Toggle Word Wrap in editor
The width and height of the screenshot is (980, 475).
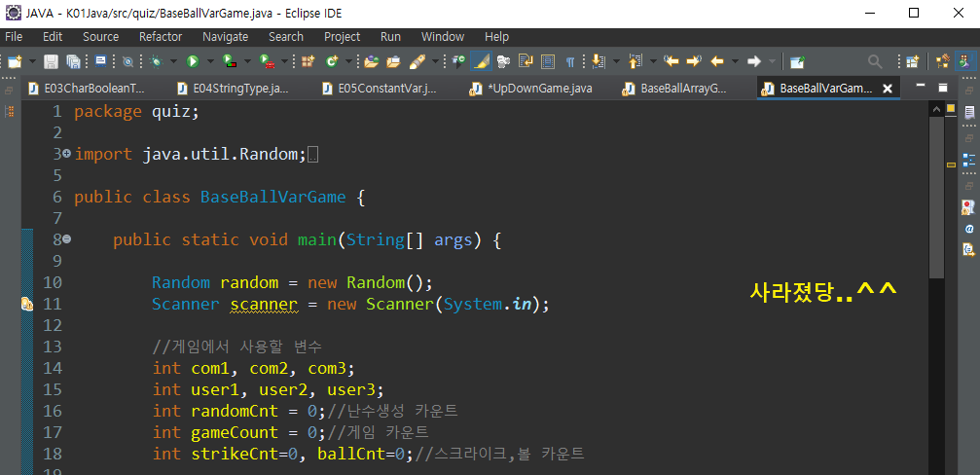(526, 61)
